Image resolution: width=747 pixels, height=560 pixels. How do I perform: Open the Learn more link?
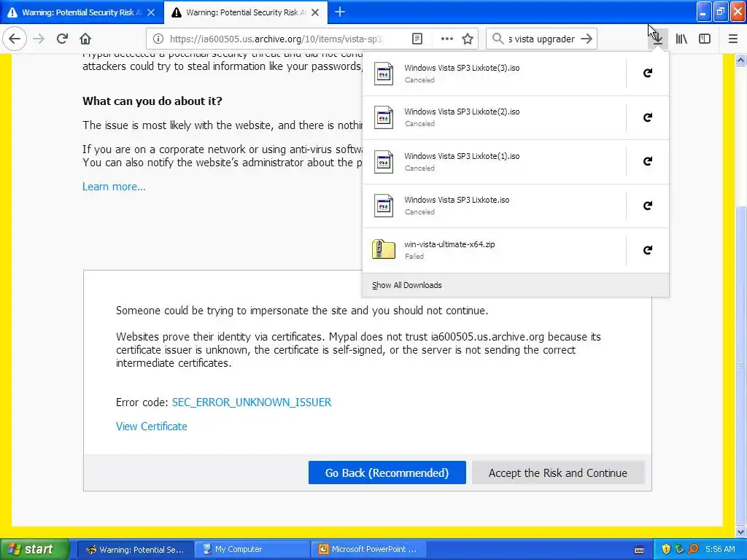coord(114,187)
